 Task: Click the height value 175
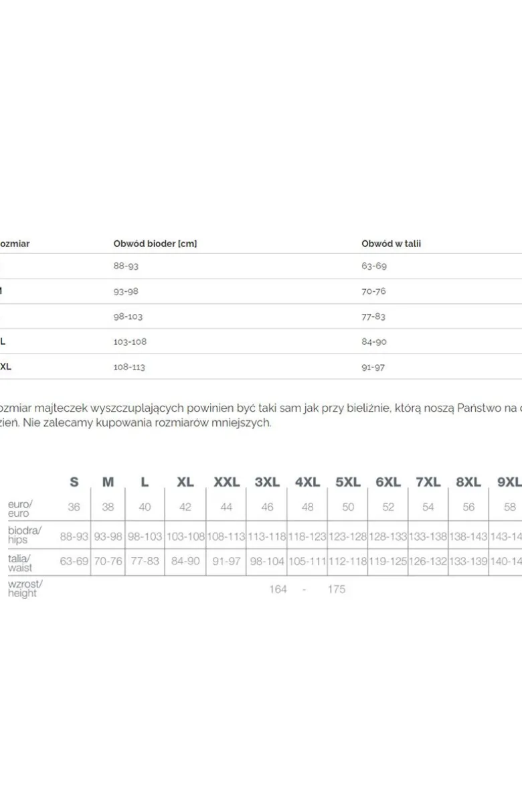click(x=337, y=589)
